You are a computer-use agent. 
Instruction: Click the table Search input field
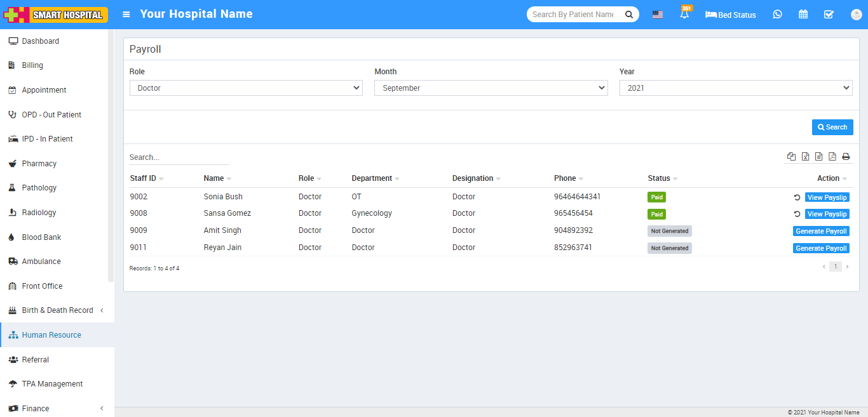click(179, 157)
